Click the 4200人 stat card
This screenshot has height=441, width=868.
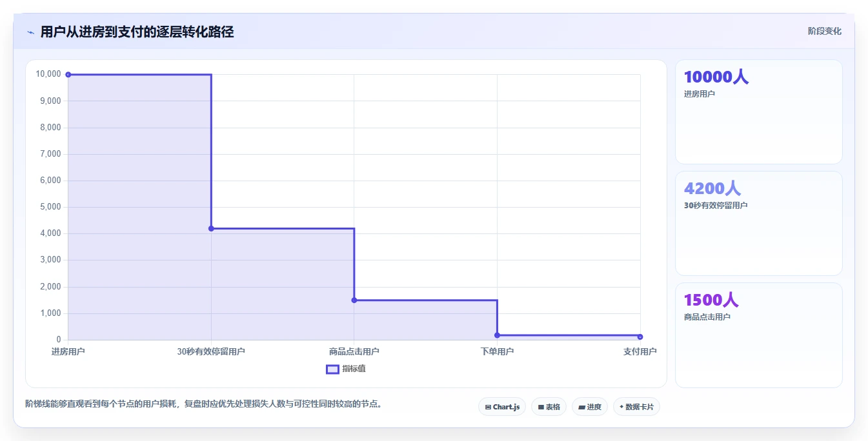[758, 223]
